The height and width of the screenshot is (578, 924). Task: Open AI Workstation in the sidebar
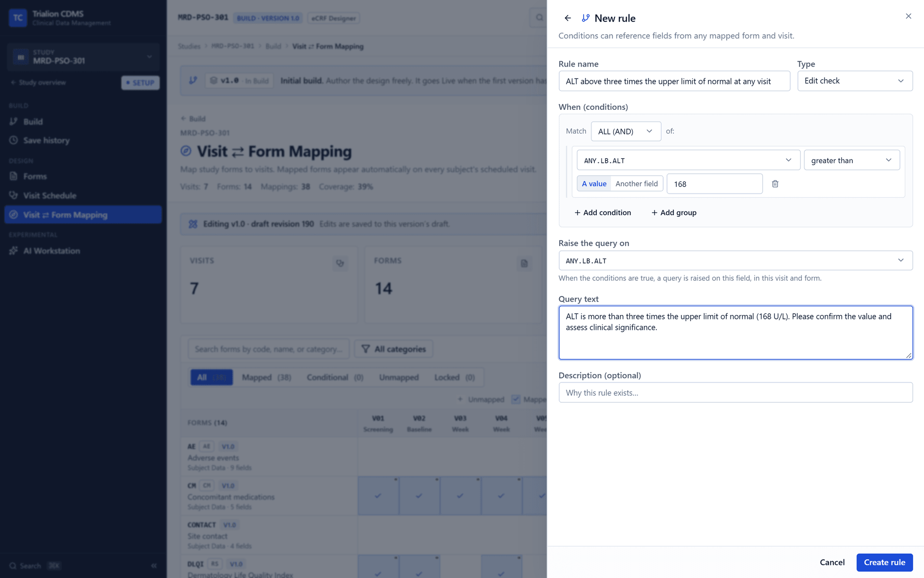pyautogui.click(x=83, y=250)
